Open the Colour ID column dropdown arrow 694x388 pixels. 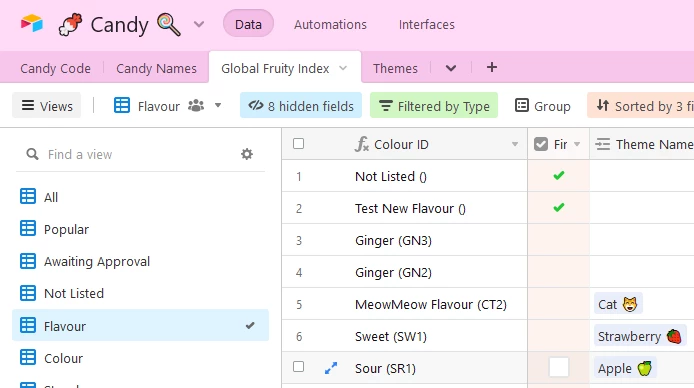(515, 144)
